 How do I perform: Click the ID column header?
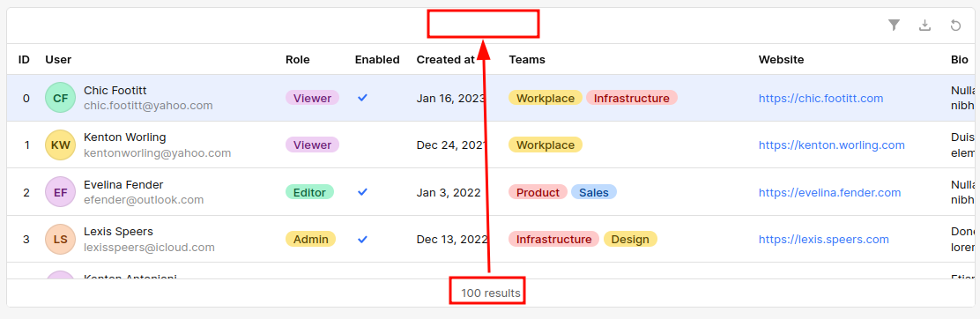[x=25, y=59]
